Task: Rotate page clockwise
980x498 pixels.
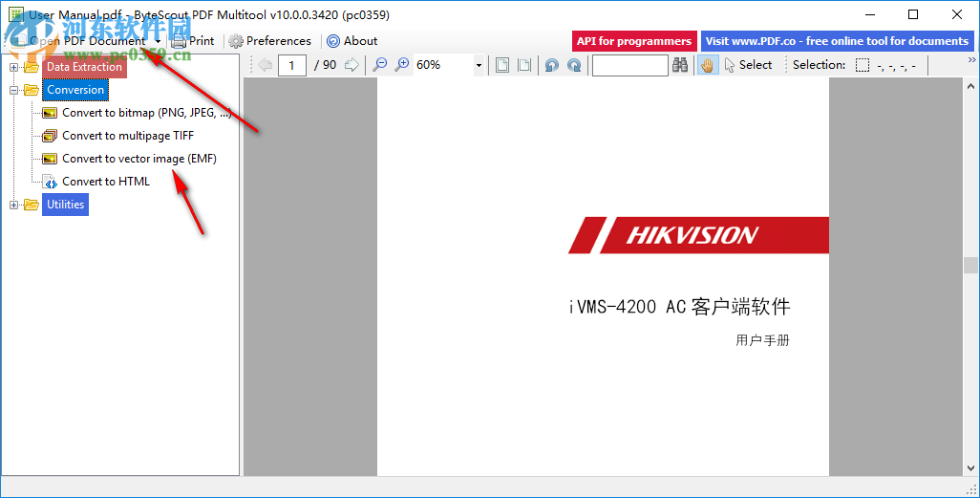Action: click(x=574, y=64)
